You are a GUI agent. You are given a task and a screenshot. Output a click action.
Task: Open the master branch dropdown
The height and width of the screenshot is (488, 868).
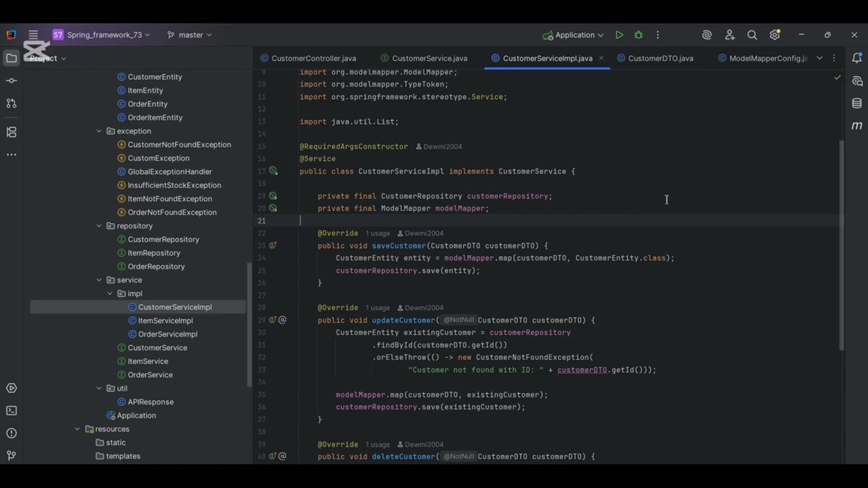[x=189, y=35]
